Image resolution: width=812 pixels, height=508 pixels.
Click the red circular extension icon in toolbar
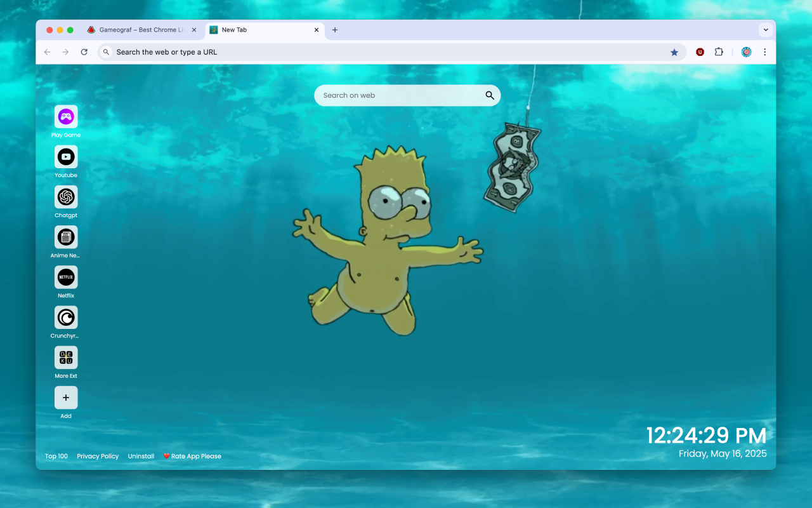coord(700,51)
